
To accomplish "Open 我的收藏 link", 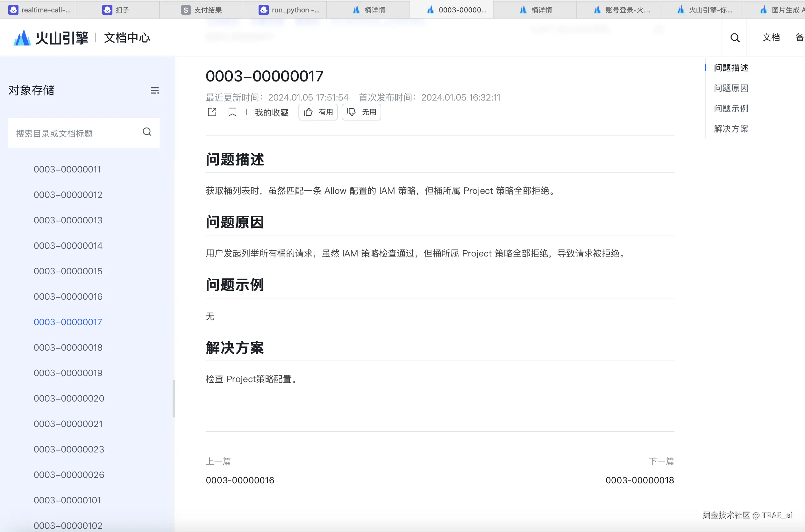I will [272, 112].
